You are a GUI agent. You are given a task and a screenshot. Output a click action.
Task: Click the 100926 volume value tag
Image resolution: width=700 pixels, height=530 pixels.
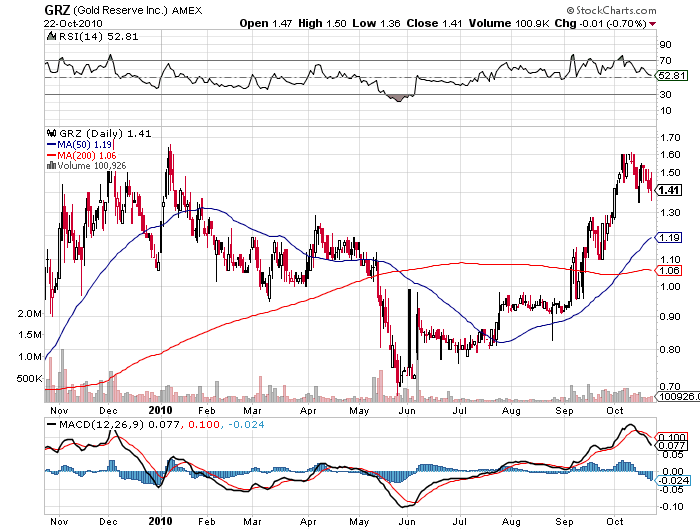click(677, 396)
